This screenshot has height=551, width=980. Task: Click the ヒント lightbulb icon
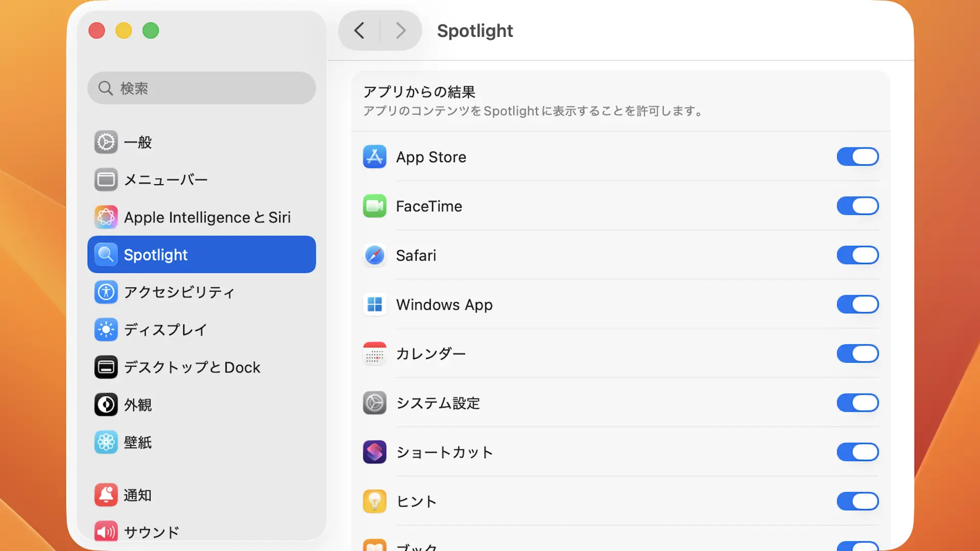pyautogui.click(x=374, y=501)
